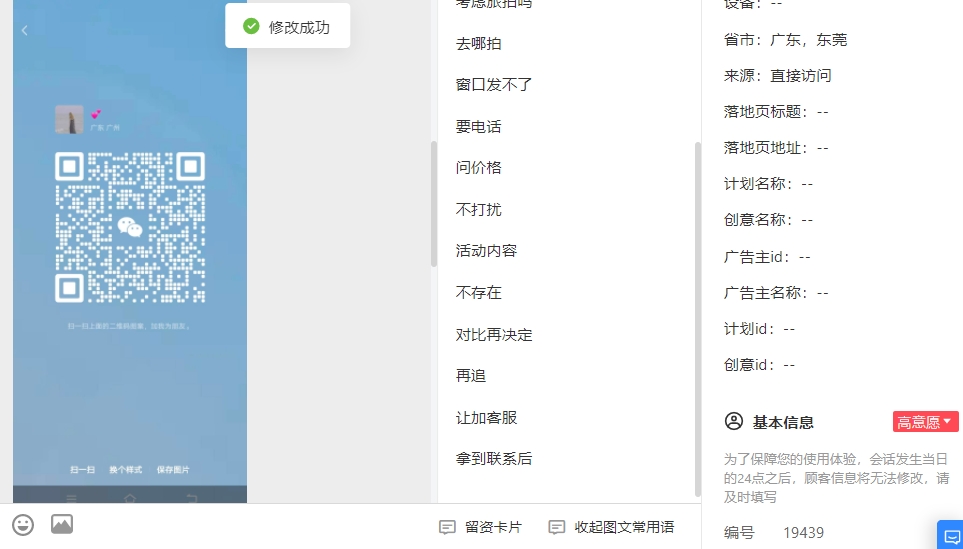Viewport: 963px width, 549px height.
Task: Select quick reply 去哪拍
Action: click(x=478, y=44)
